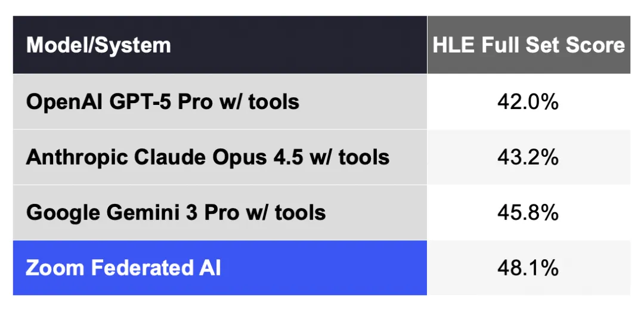Click the 45.8% score value
644x310 pixels.
tap(528, 212)
